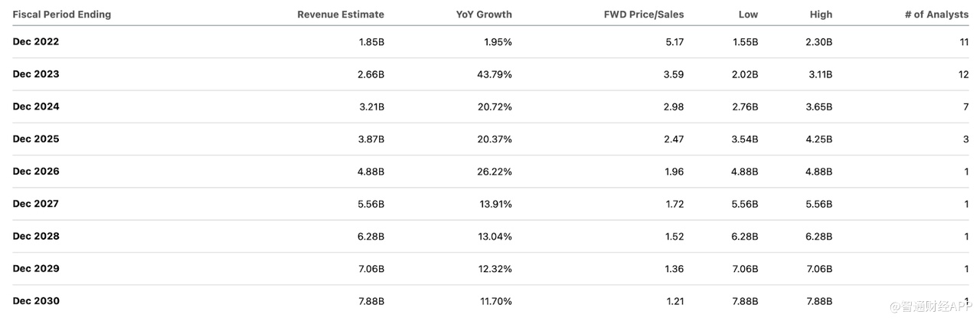980x321 pixels.
Task: Select the Dec 2030 row label
Action: pyautogui.click(x=36, y=301)
